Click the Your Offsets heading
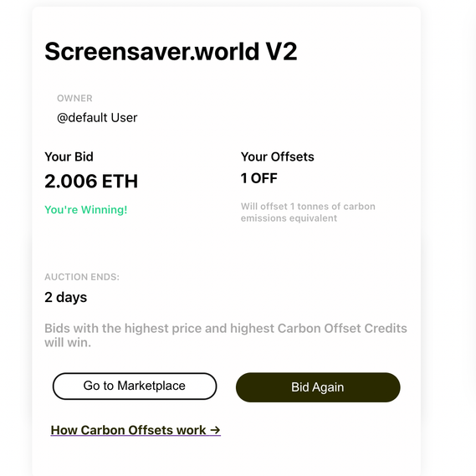 [278, 156]
